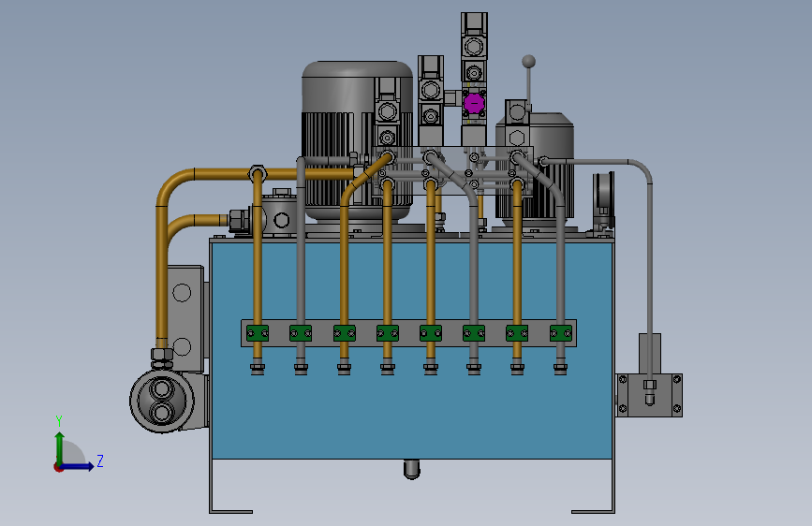Select the drain plug beneath the tank
The height and width of the screenshot is (526, 812).
coord(412,469)
